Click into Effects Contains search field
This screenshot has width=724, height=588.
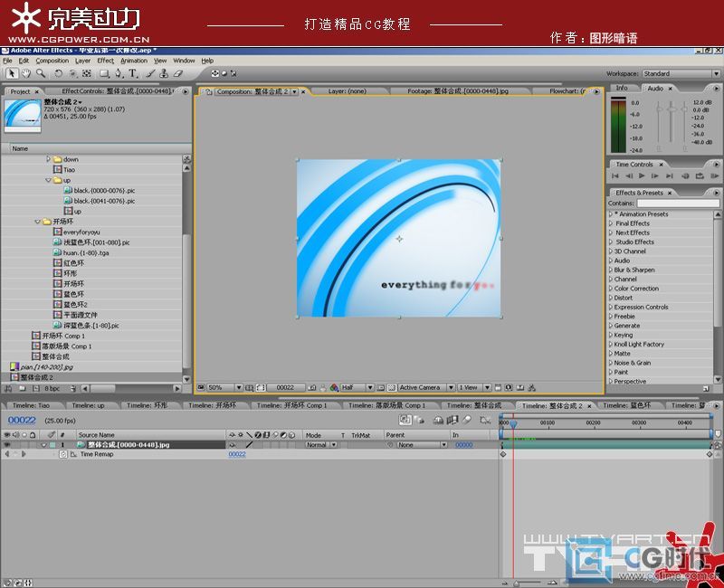678,204
